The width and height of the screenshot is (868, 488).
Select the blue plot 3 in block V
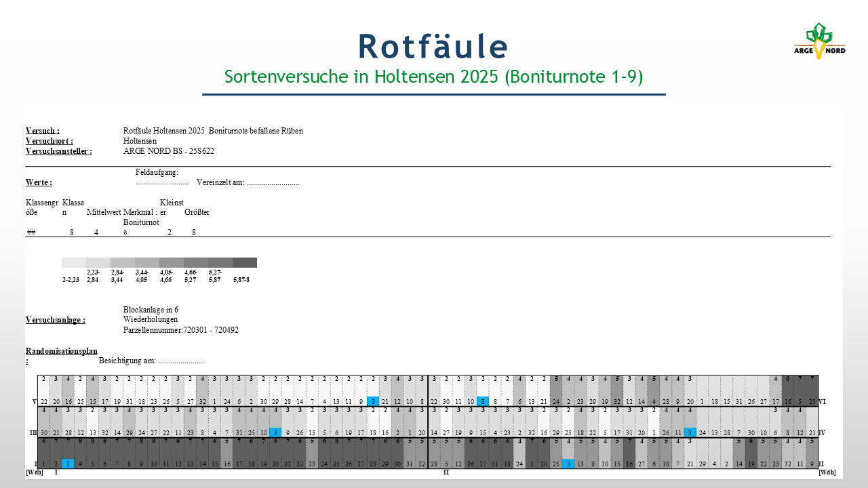coord(373,401)
